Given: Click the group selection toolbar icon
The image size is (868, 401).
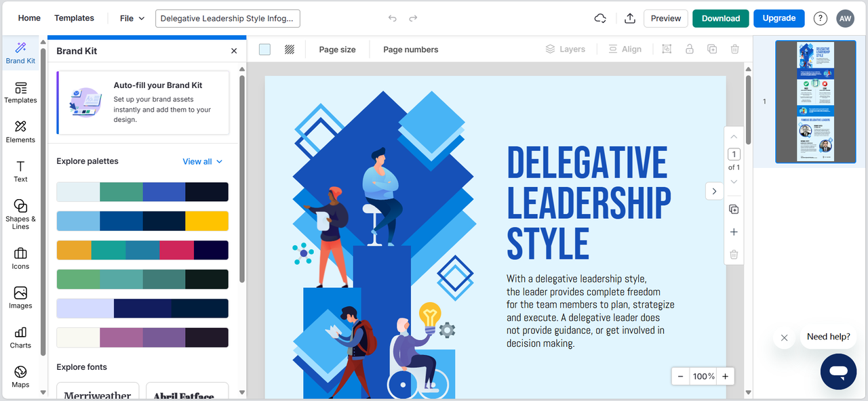Looking at the screenshot, I should pos(667,49).
